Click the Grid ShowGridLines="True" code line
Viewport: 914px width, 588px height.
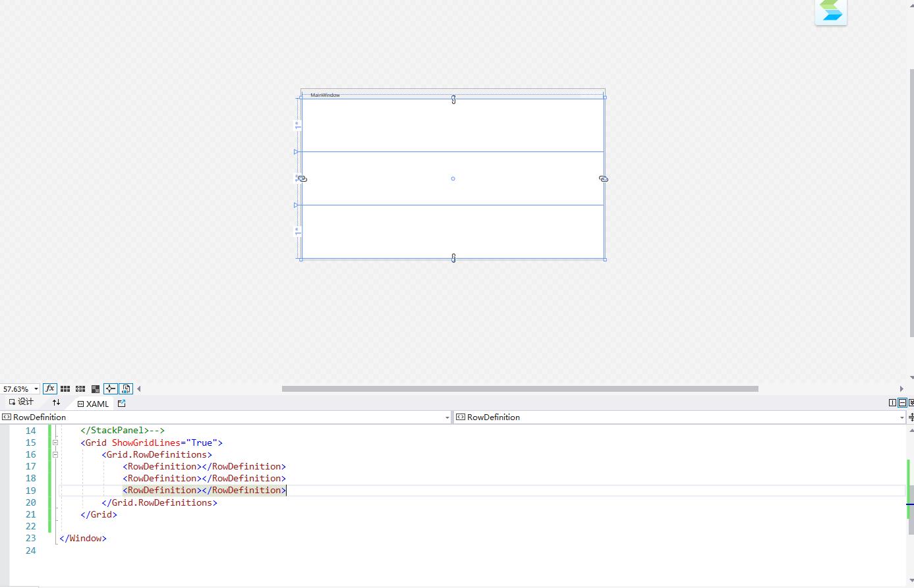pyautogui.click(x=152, y=442)
